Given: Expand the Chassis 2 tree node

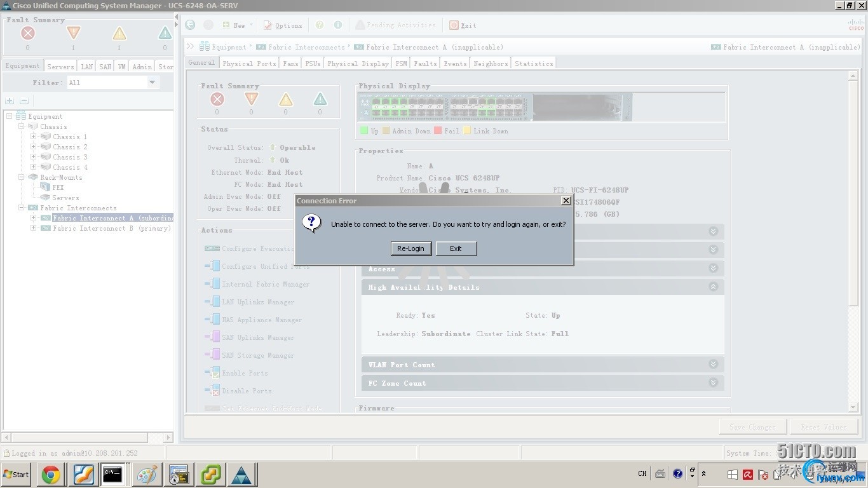Looking at the screenshot, I should (x=34, y=147).
